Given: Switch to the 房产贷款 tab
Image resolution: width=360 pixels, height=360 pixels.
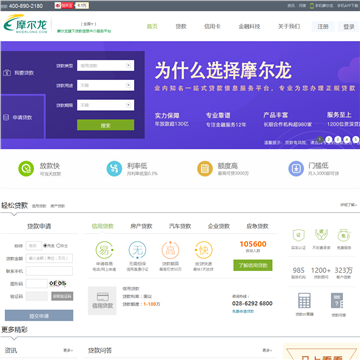Looking at the screenshot, I should click(141, 226).
